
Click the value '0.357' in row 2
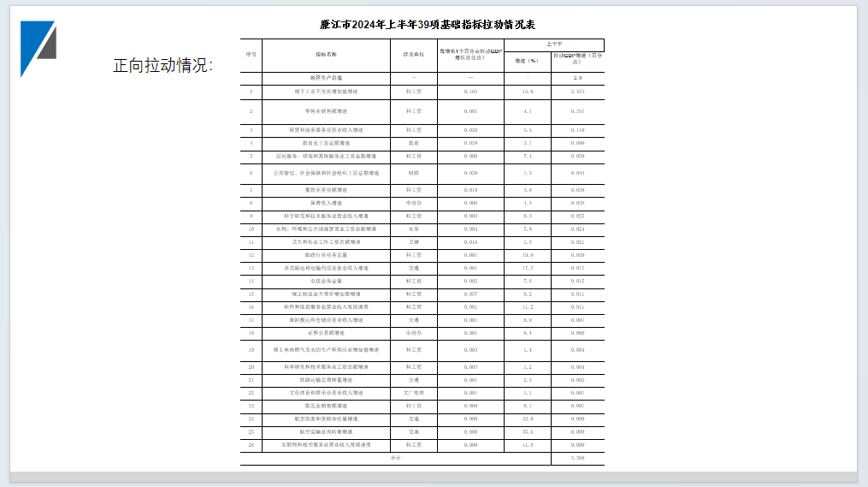pos(577,111)
